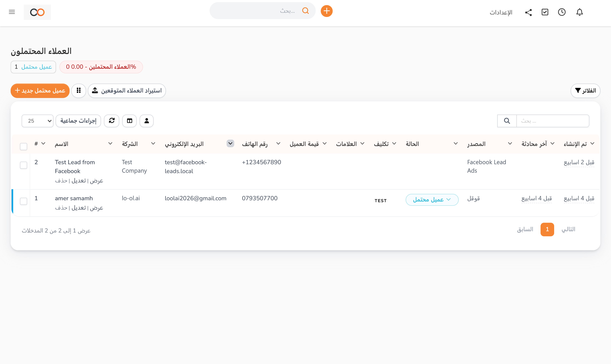This screenshot has width=611, height=364.
Task: Click the orange plus quick-add icon
Action: pyautogui.click(x=326, y=11)
